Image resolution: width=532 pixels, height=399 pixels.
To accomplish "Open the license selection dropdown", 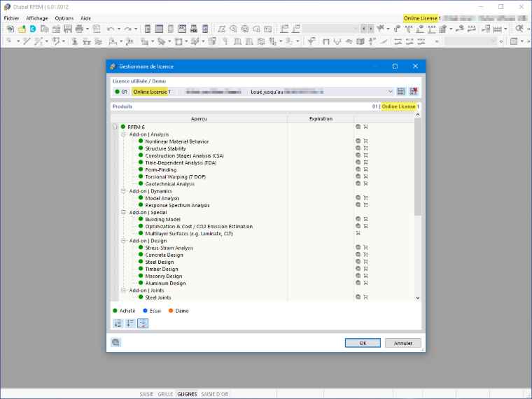I will point(390,92).
